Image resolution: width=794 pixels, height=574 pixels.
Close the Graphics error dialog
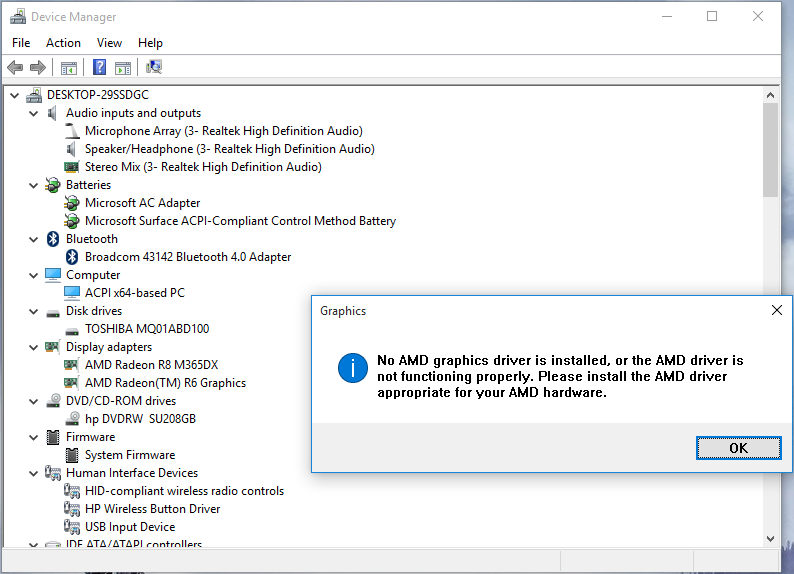(777, 310)
